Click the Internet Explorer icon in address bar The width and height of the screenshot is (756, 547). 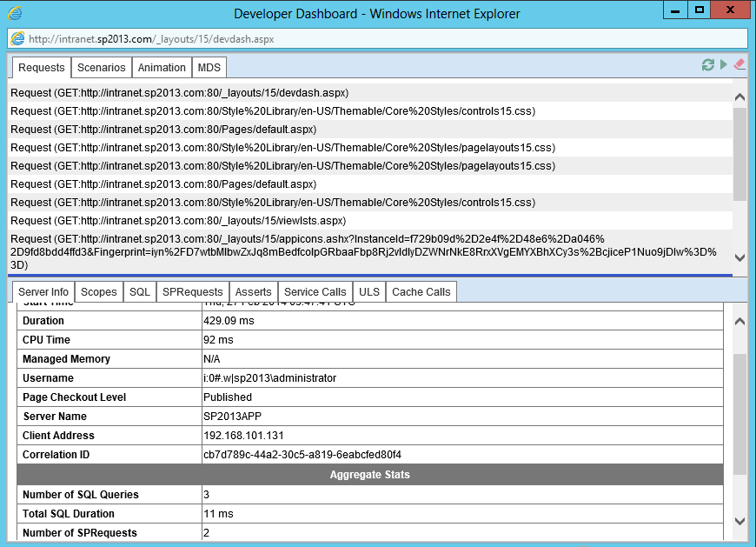click(x=17, y=38)
